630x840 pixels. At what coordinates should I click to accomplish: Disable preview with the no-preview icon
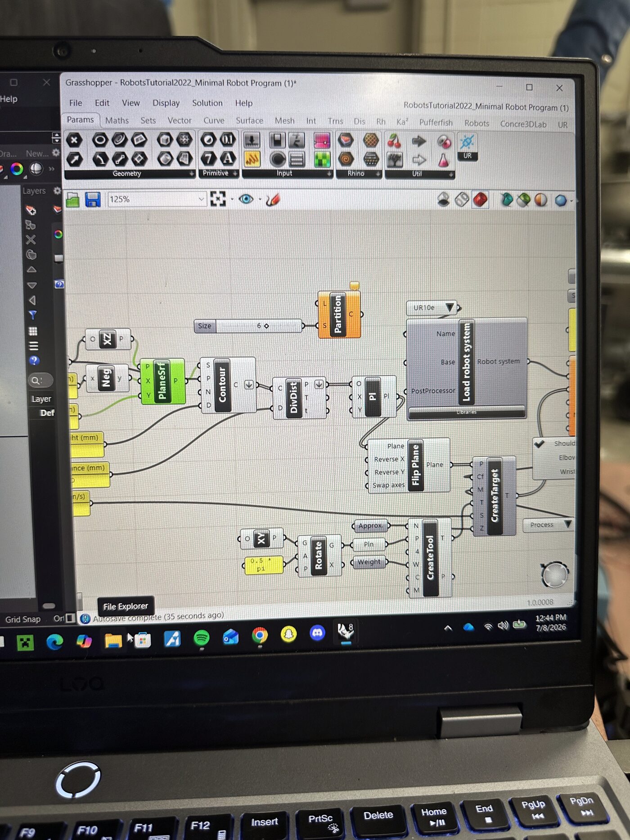[443, 199]
